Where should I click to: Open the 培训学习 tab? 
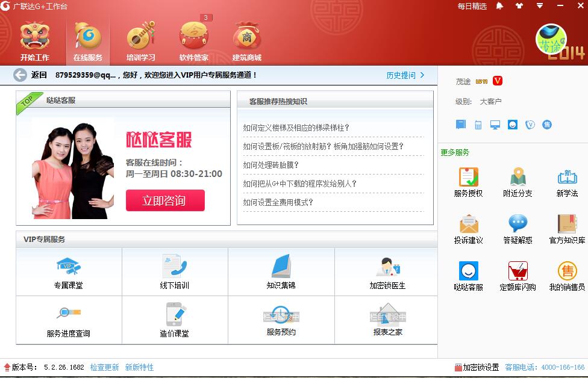140,41
